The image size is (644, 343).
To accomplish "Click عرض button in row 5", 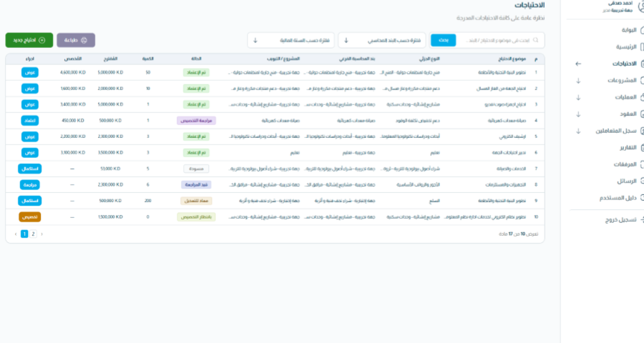I will pos(30,136).
